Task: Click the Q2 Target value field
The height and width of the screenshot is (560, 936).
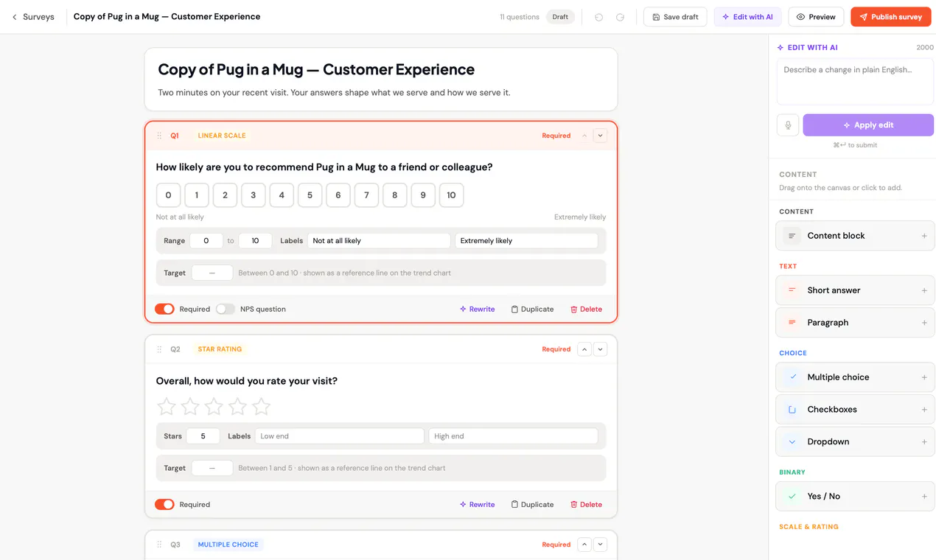Action: coord(212,468)
